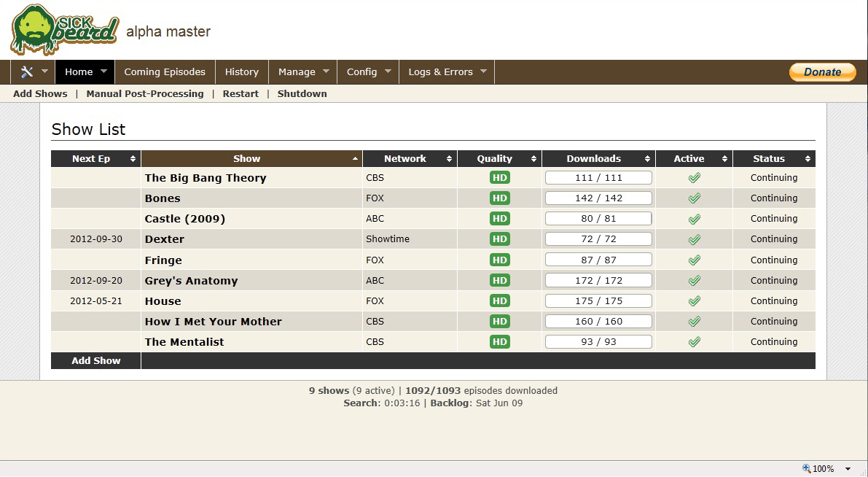Go to the History menu item
This screenshot has width=868, height=477.
pyautogui.click(x=241, y=71)
